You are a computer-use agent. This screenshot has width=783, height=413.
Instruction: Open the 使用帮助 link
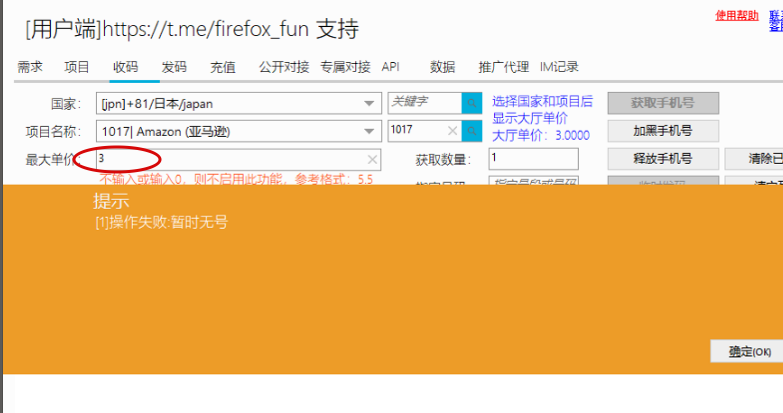[x=737, y=15]
